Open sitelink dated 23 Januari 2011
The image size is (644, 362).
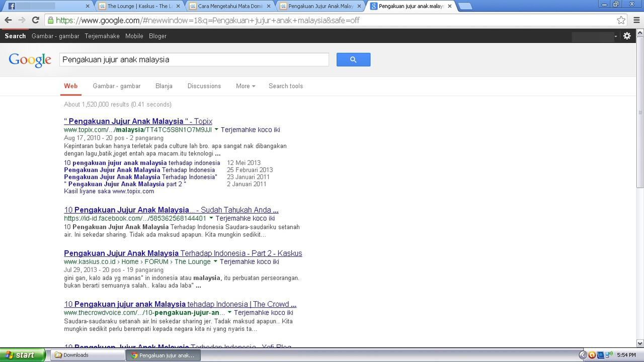140,177
